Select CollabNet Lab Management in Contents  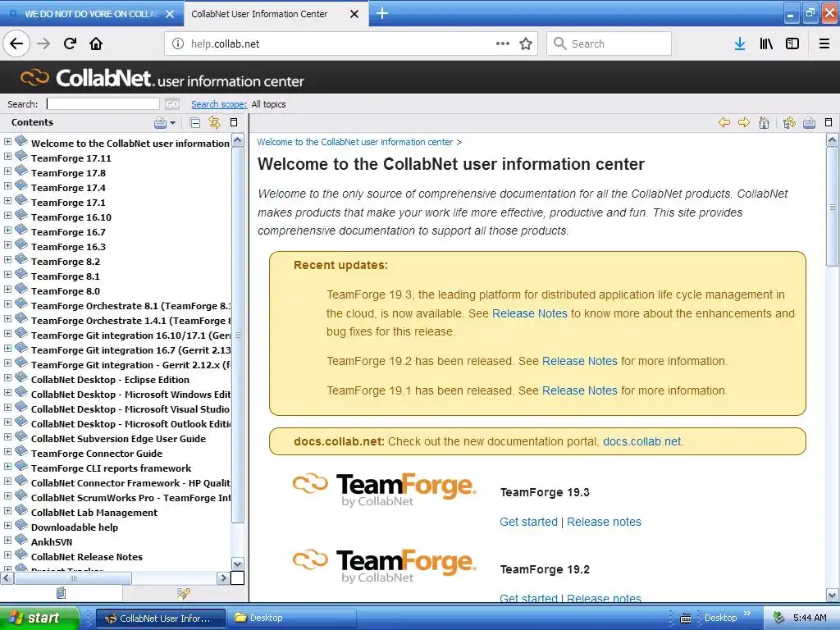point(94,513)
